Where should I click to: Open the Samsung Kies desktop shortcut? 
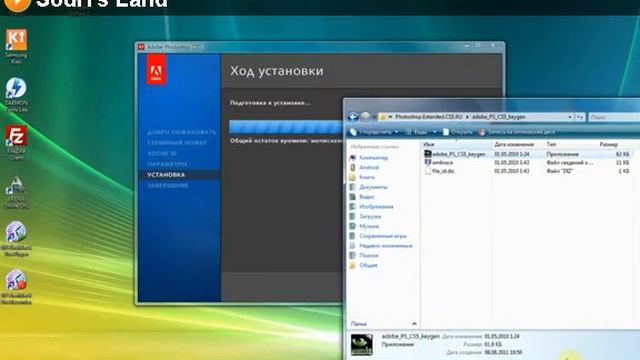coord(16,45)
